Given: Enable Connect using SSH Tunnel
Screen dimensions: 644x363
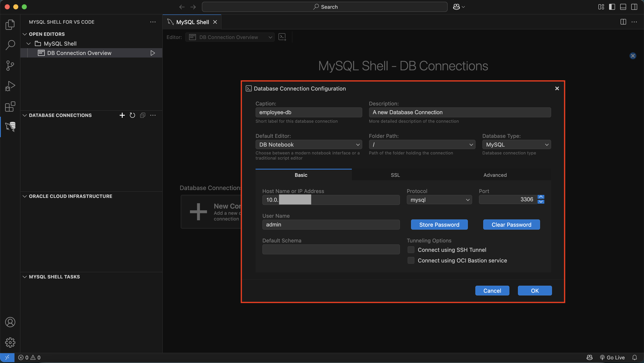Looking at the screenshot, I should point(411,250).
